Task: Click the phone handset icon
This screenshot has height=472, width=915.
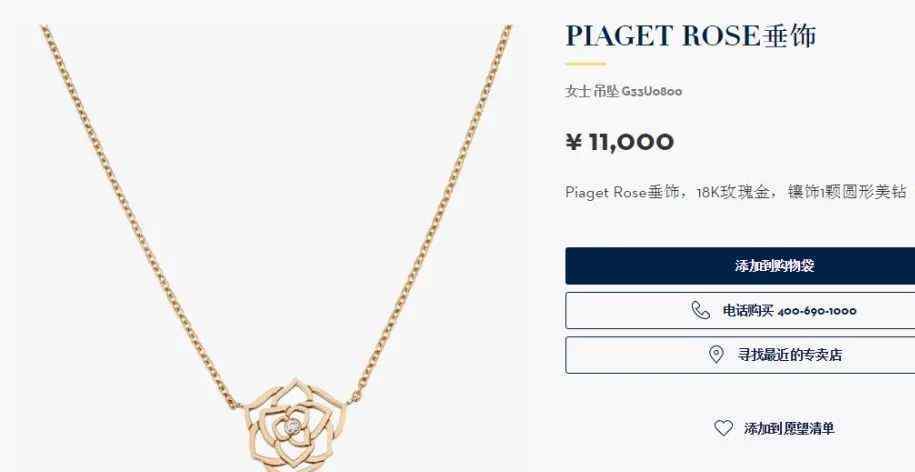Action: coord(700,310)
